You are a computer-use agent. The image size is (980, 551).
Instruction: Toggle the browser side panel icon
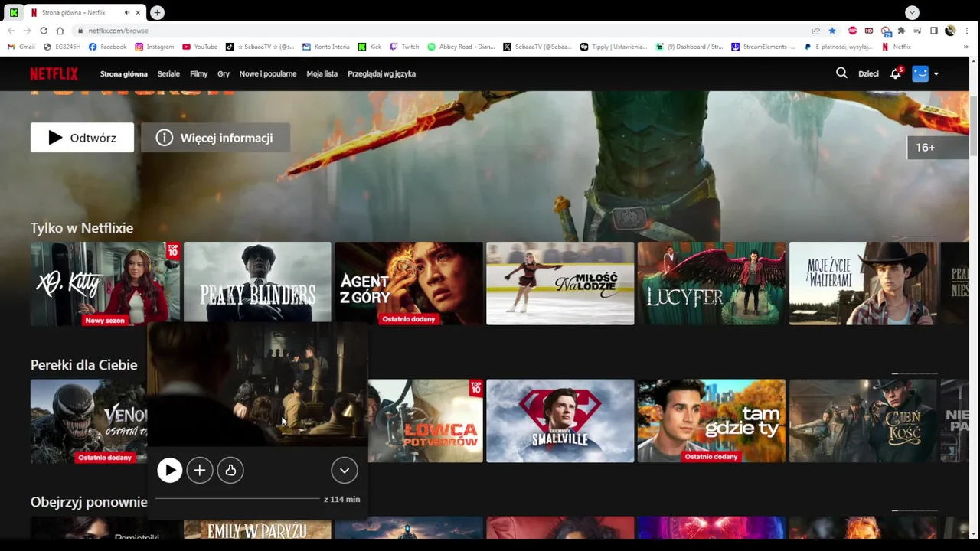(x=933, y=31)
